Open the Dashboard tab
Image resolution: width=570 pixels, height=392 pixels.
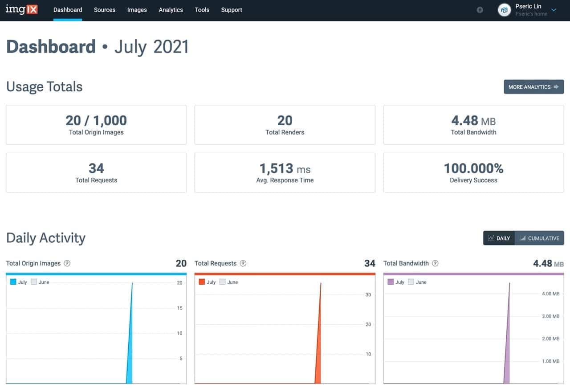click(68, 10)
